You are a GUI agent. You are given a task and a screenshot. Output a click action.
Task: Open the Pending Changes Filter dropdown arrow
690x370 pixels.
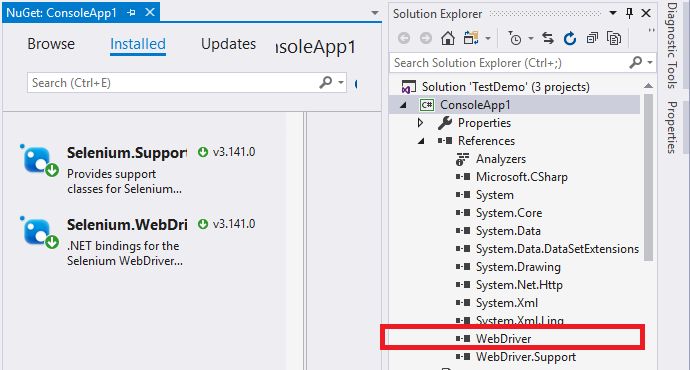[x=531, y=39]
